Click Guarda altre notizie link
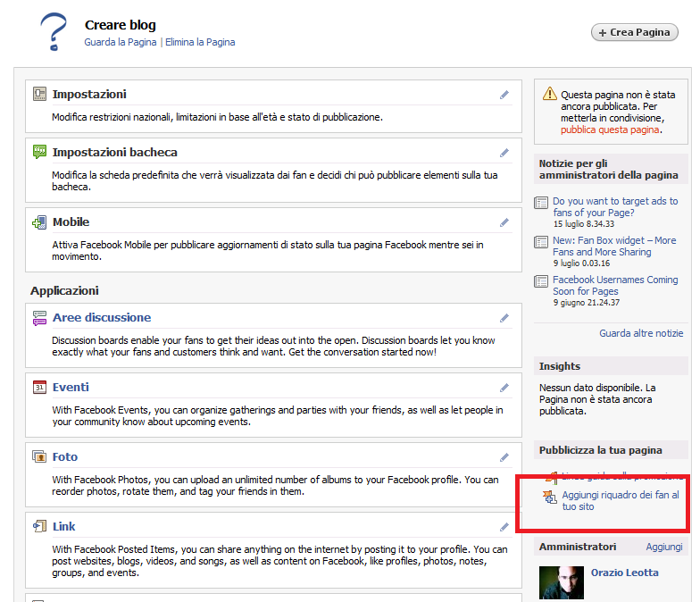 641,333
